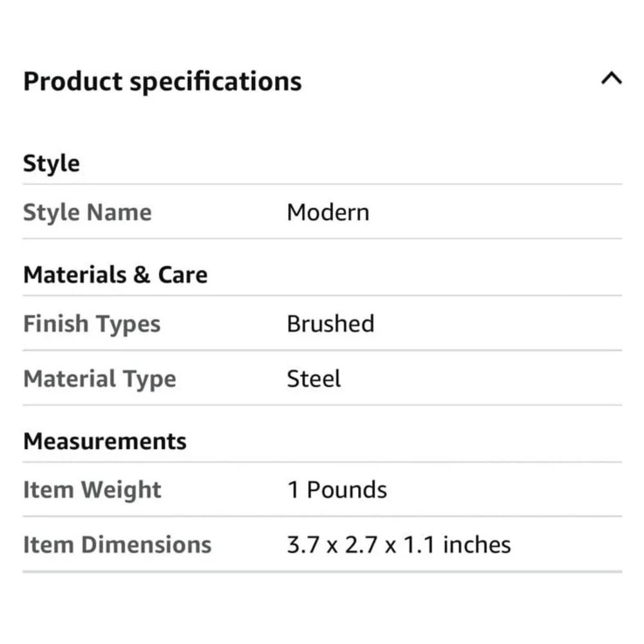Click the Brushed finish value

tap(330, 324)
